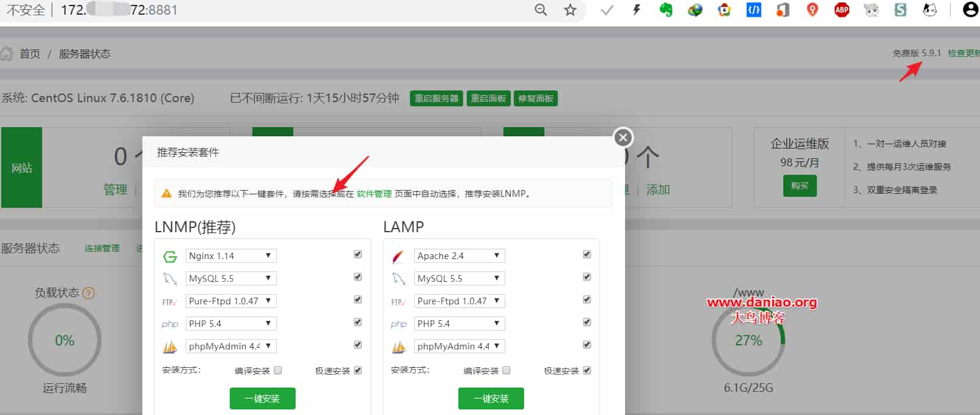Uncheck Apache 2.4 in LAMP
This screenshot has width=980, height=415.
(x=587, y=254)
